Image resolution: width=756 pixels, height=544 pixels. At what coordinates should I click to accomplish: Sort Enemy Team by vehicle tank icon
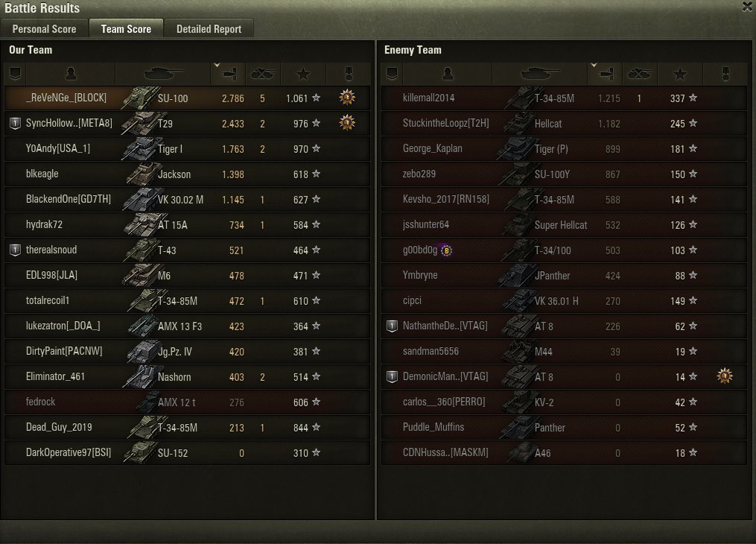click(539, 74)
